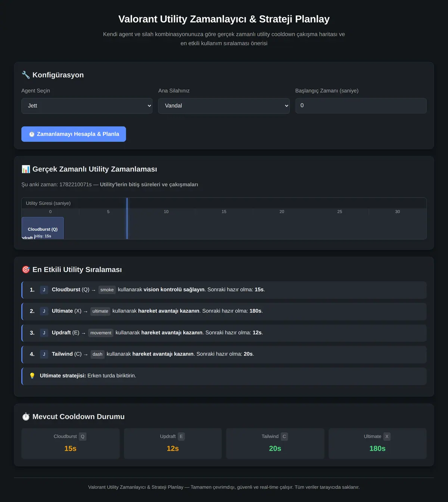Viewport: 448px width, 502px height.
Task: Click the Başlangıç Zamanı number input field
Action: pos(361,106)
